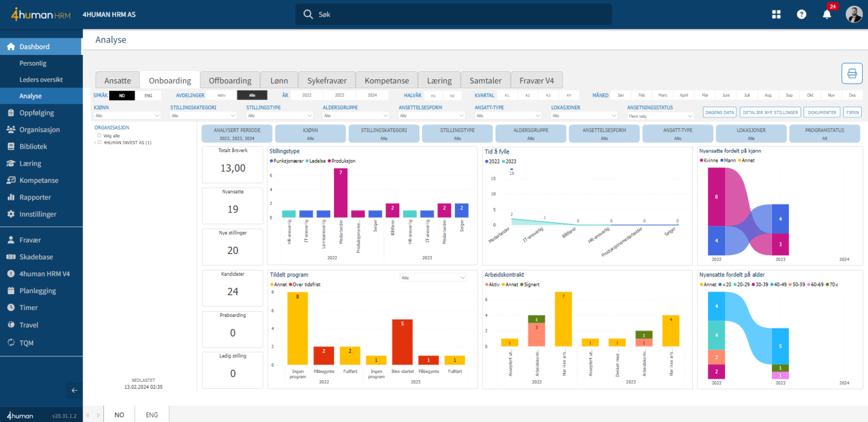The width and height of the screenshot is (868, 422).
Task: Open the Tildelt program 'Alle' dropdown
Action: (433, 278)
